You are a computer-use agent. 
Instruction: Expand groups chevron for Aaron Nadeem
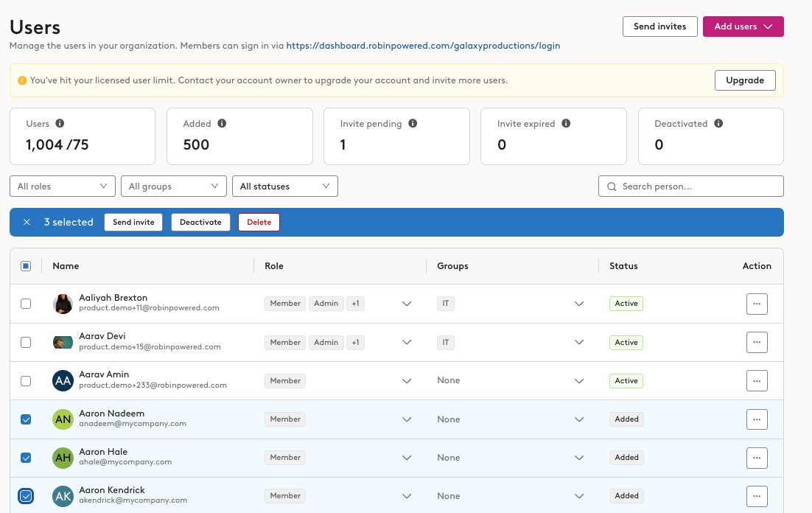(x=579, y=419)
